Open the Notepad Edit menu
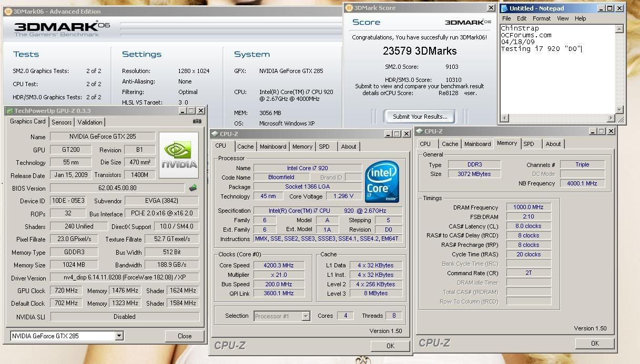 [x=522, y=18]
